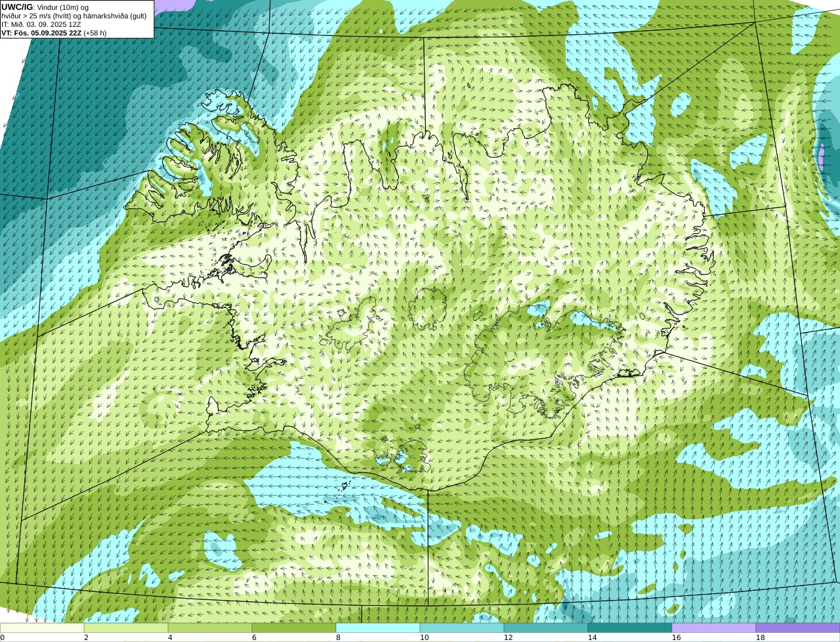The image size is (840, 642).
Task: Click the '12' label on the color scale
Action: (x=508, y=637)
